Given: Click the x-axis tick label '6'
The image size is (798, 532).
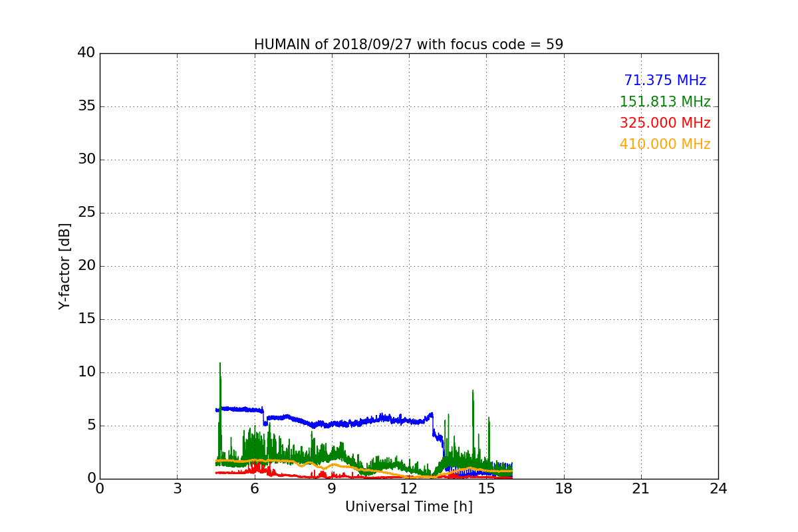Looking at the screenshot, I should click(x=255, y=489).
